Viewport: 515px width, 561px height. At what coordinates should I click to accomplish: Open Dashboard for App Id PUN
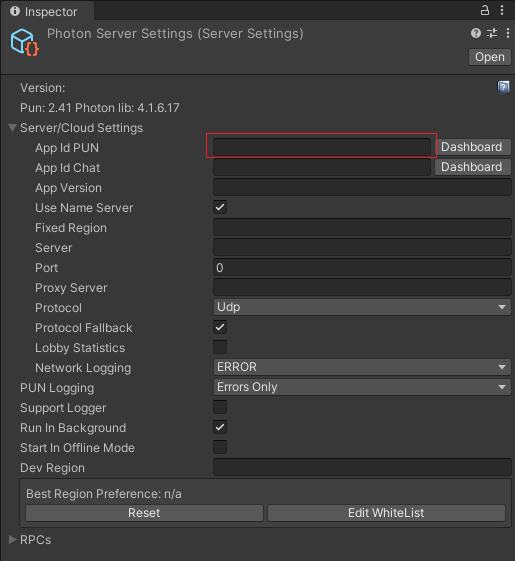(x=472, y=147)
